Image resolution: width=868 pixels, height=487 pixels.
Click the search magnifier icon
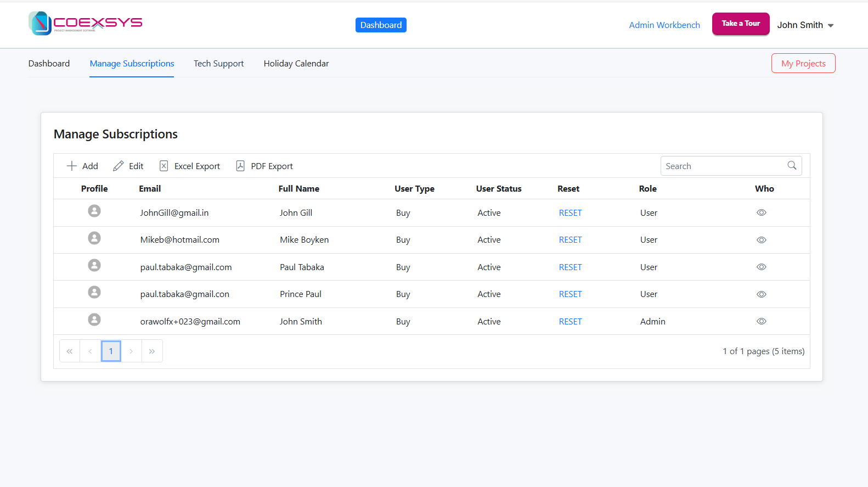pos(792,165)
